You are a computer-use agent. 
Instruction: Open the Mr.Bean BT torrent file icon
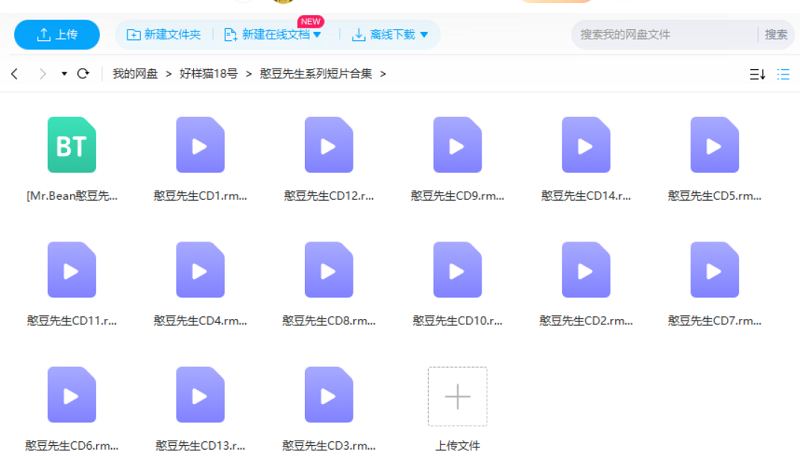click(x=71, y=146)
